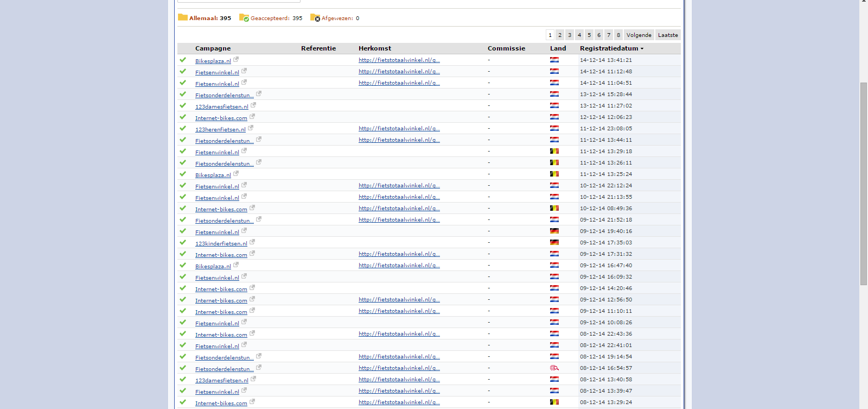Click the green checkmark of the 09-12-14 17:35:03 row
Viewport: 868px width, 409px height.
click(183, 242)
